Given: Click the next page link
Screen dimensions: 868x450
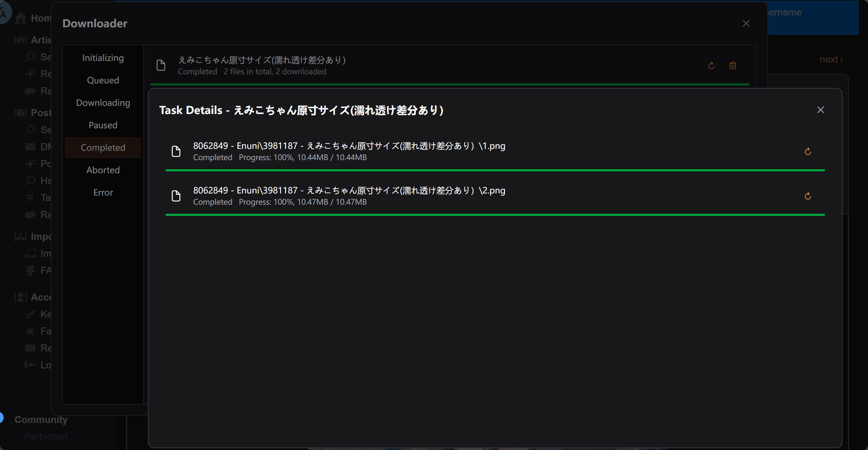Looking at the screenshot, I should click(831, 59).
